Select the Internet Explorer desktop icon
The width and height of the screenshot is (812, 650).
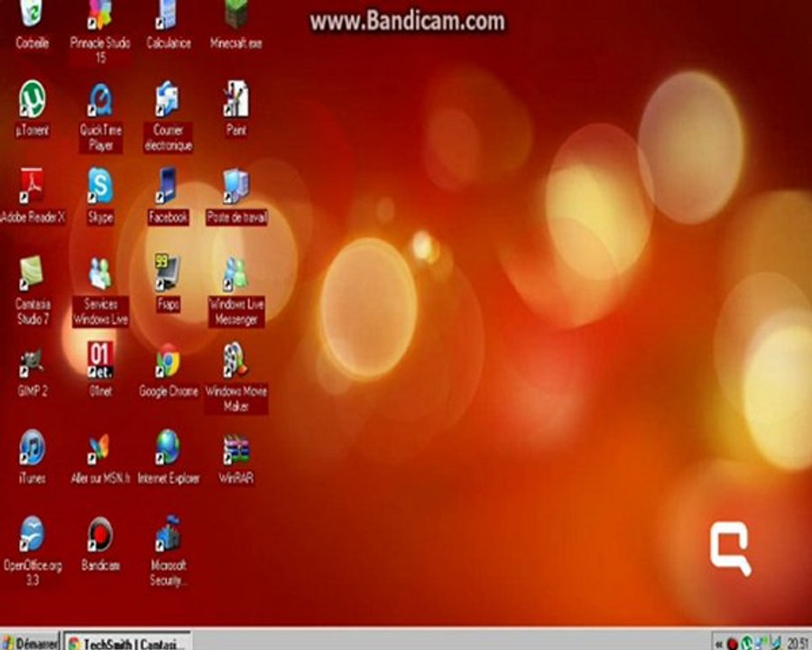point(168,447)
